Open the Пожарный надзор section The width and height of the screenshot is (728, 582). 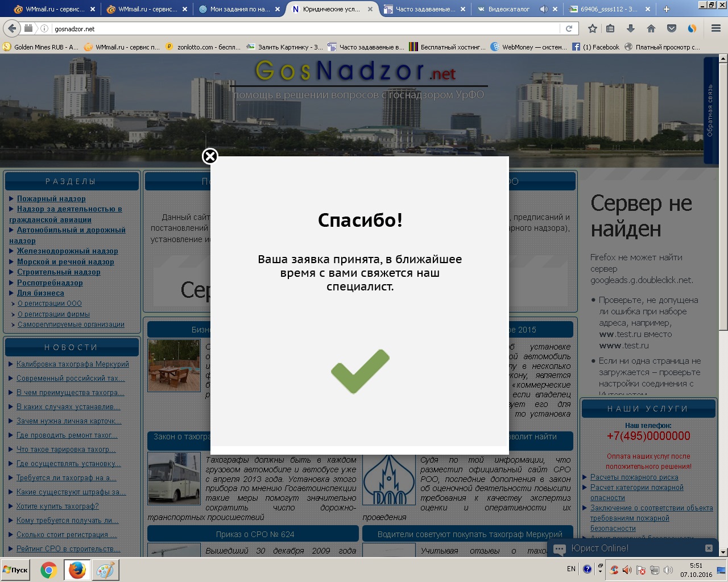51,198
